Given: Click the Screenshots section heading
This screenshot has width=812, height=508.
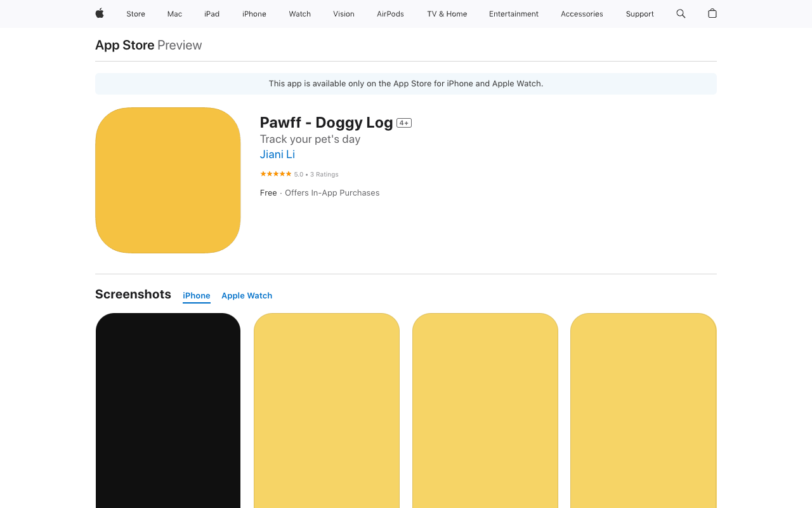Looking at the screenshot, I should point(133,294).
